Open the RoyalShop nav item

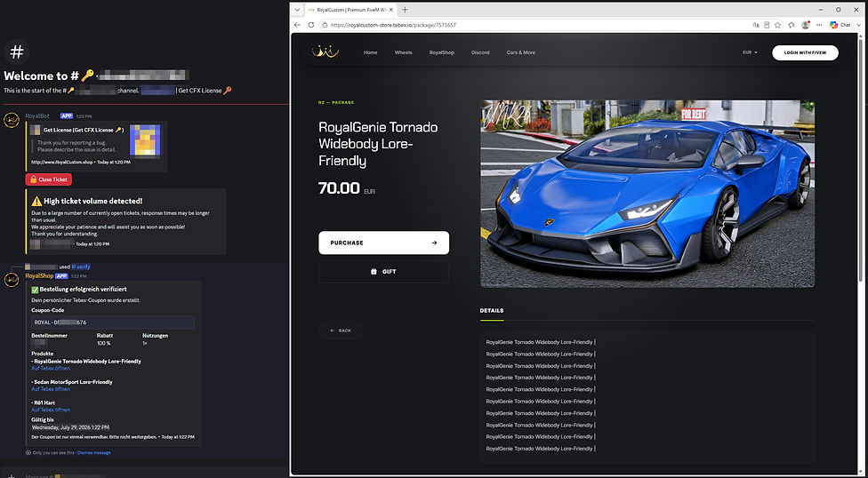442,52
